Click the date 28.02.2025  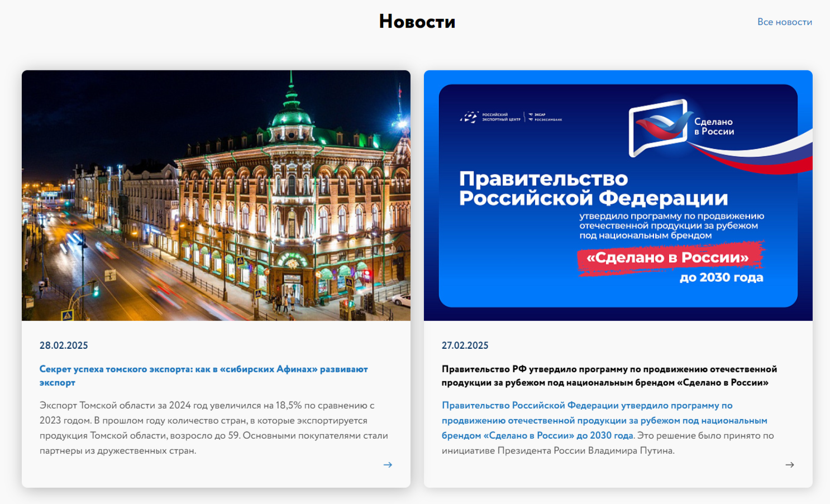pos(64,345)
